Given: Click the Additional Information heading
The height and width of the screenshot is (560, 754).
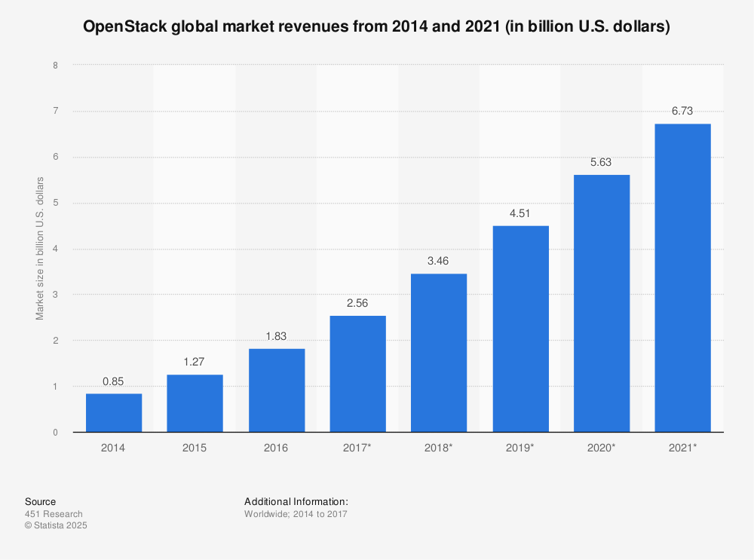Looking at the screenshot, I should coord(295,501).
